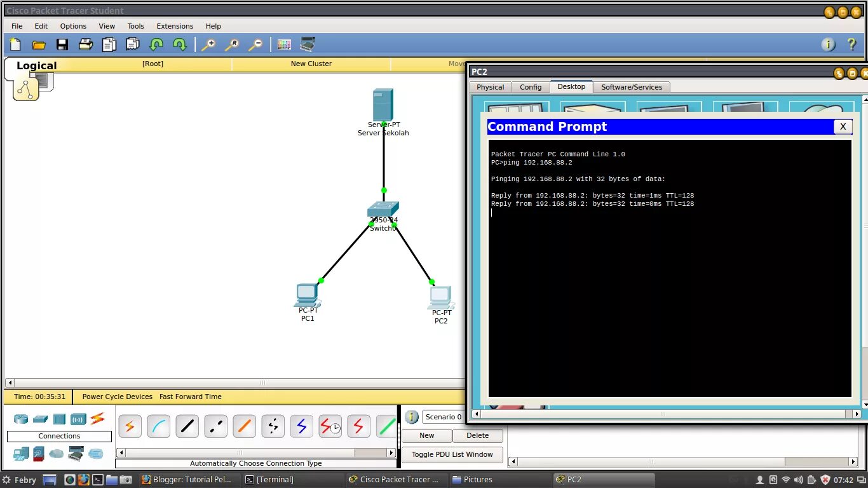The width and height of the screenshot is (868, 488).
Task: Select the Wireless Devices category icon
Action: (78, 419)
